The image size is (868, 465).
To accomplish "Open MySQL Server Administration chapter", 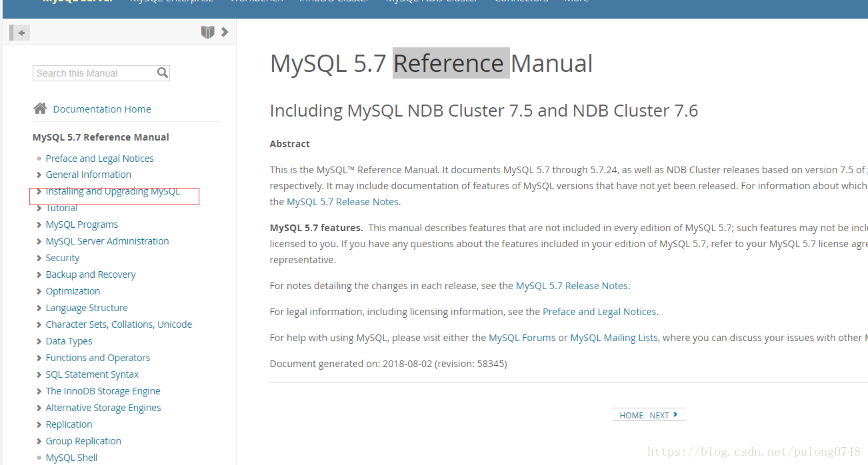I will pos(107,241).
